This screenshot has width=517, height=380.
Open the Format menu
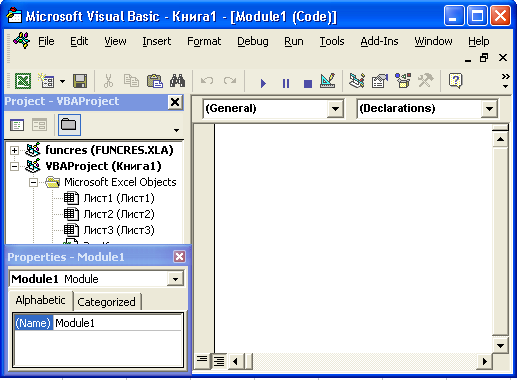coord(204,41)
